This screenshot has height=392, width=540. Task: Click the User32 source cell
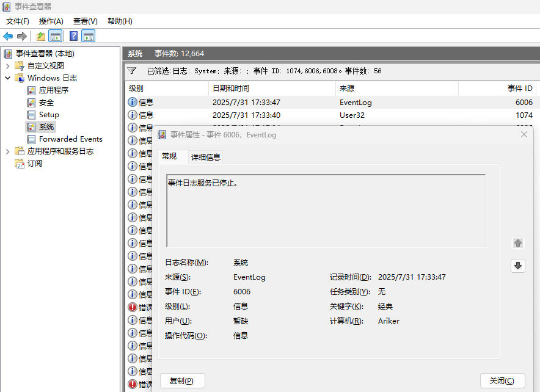352,115
